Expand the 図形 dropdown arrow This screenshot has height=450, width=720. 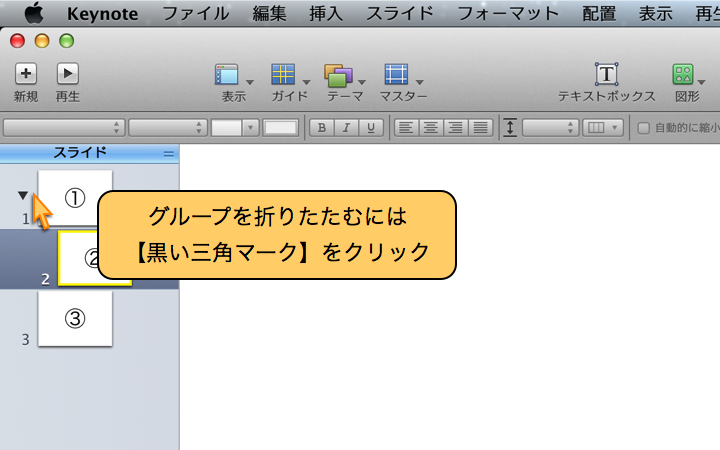coord(701,82)
